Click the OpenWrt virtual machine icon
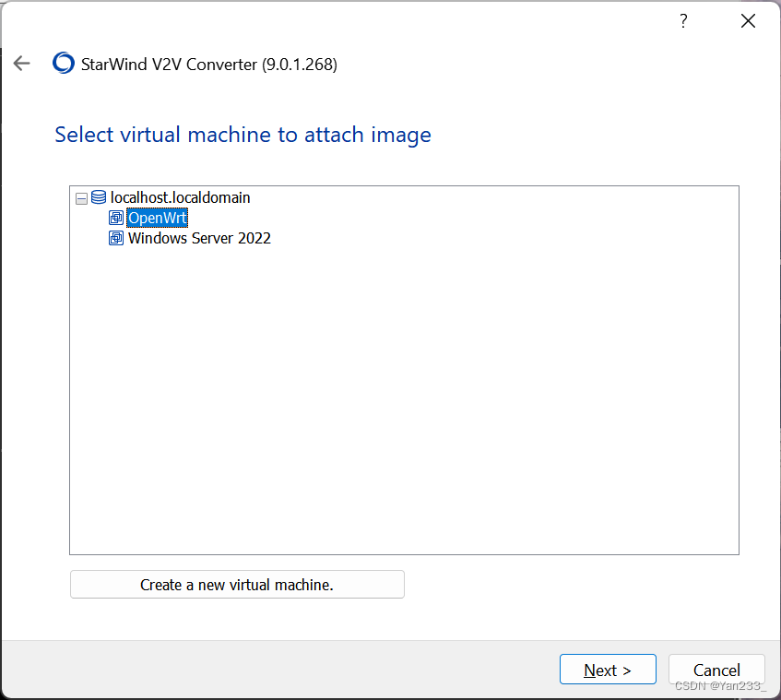 pos(116,218)
